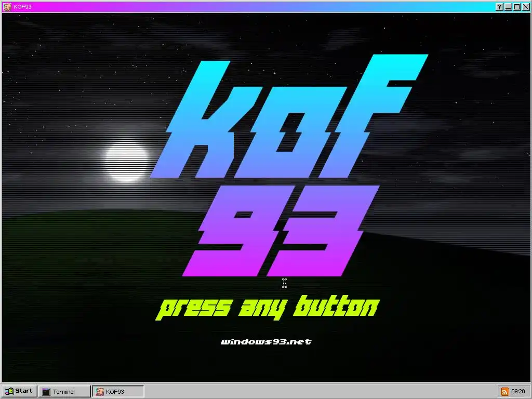Minimize the KOF93 window
Viewport: 532px width, 399px height.
(x=508, y=7)
